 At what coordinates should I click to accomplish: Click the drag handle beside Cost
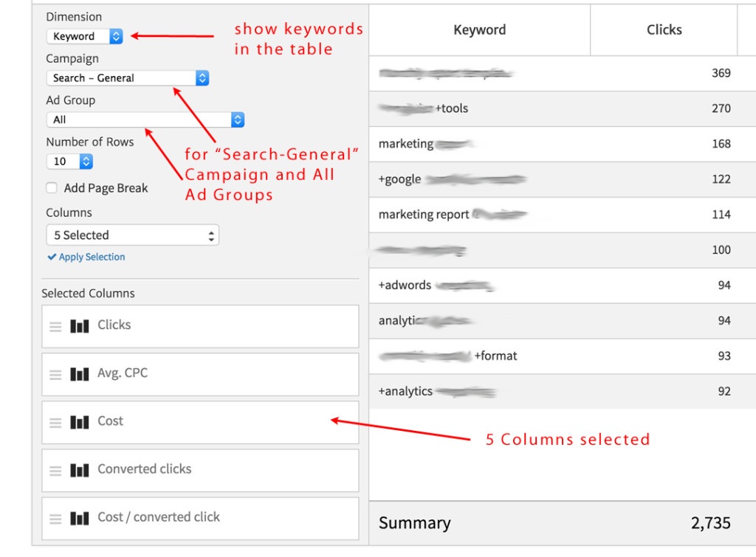click(x=55, y=422)
